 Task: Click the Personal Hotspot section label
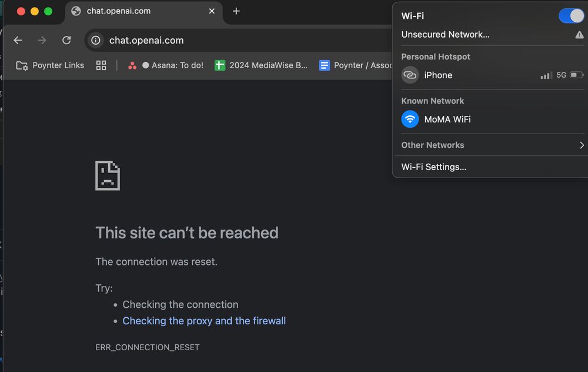[x=435, y=57]
